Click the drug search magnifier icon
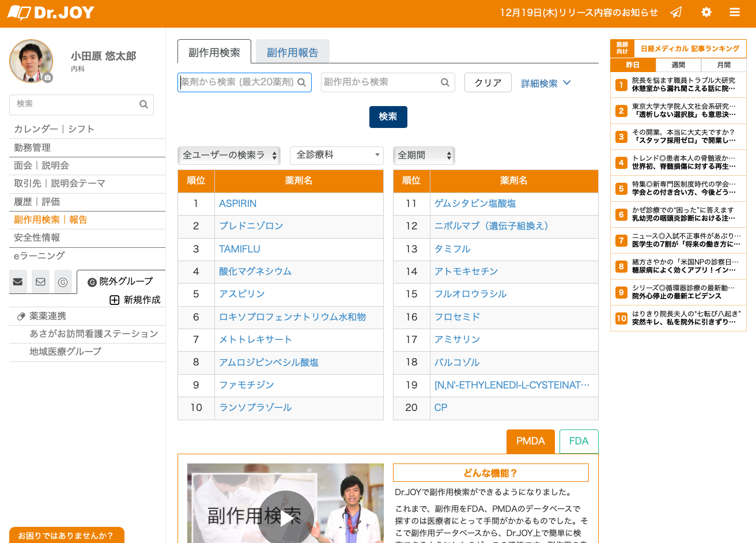Image resolution: width=756 pixels, height=543 pixels. 301,82
